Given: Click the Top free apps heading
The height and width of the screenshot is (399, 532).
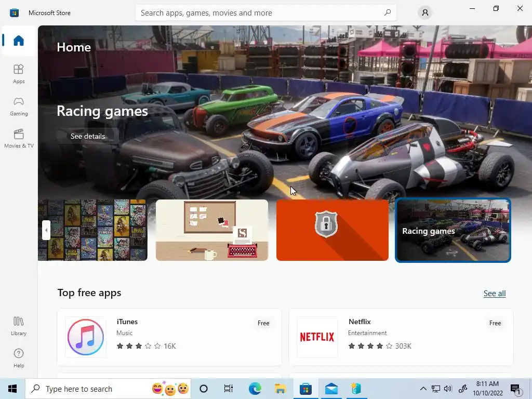Looking at the screenshot, I should (89, 293).
